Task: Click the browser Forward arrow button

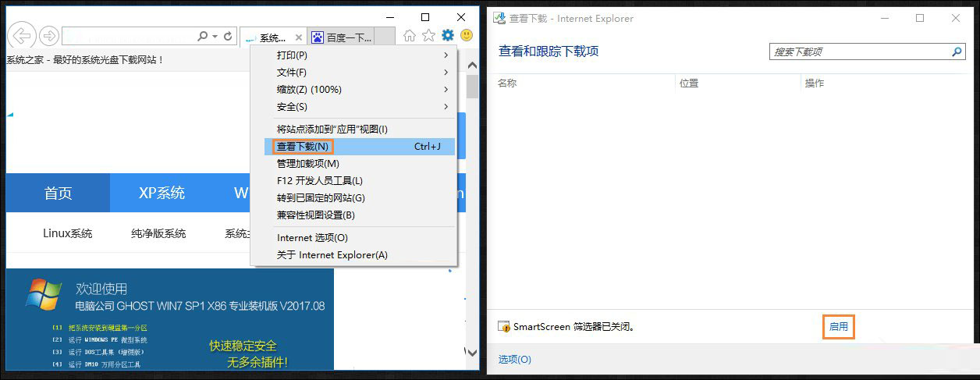Action: pos(49,36)
